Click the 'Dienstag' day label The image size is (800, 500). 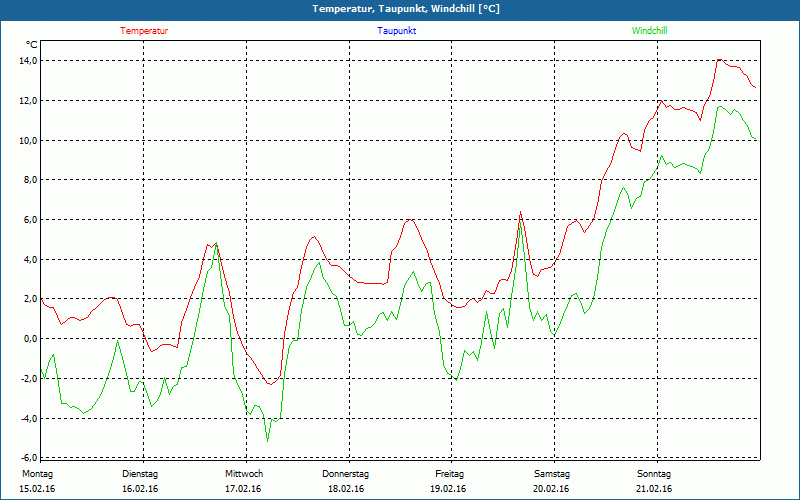[x=140, y=474]
